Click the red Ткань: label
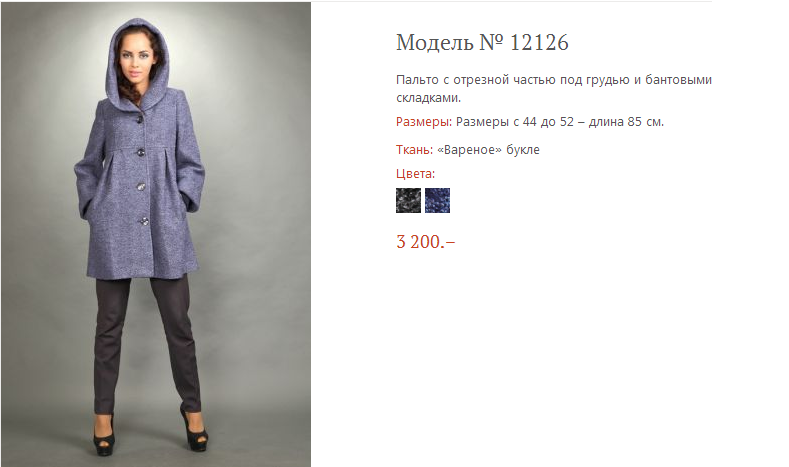This screenshot has height=467, width=789. click(414, 149)
